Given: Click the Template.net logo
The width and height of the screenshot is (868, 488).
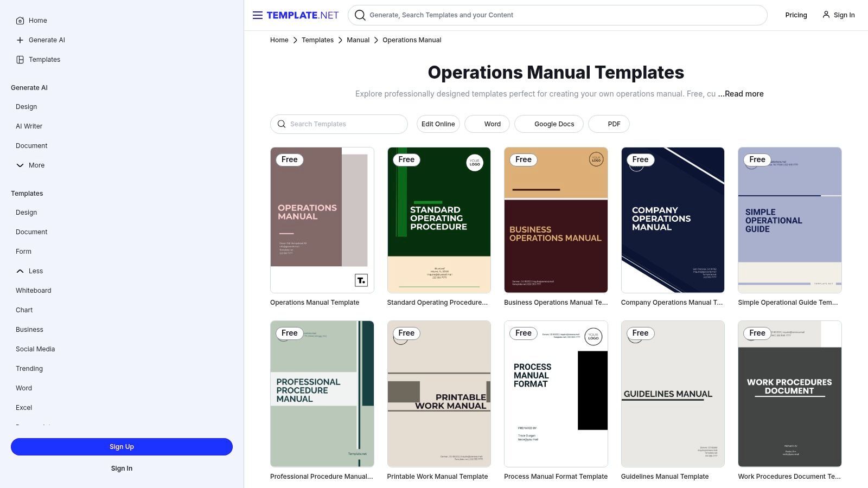Looking at the screenshot, I should click(x=302, y=15).
